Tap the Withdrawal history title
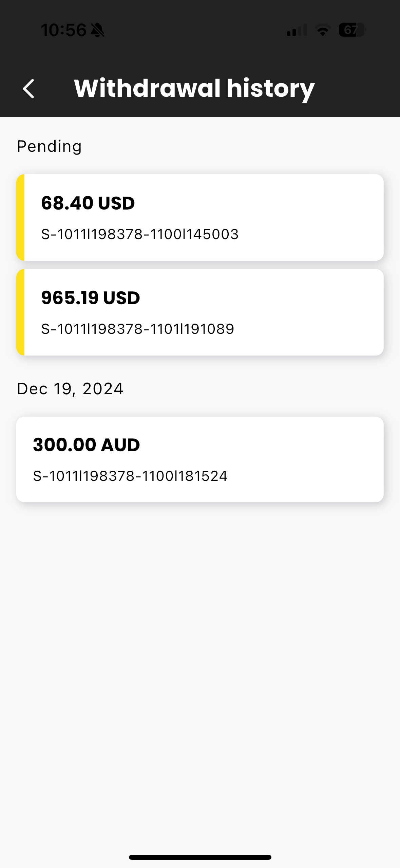 pyautogui.click(x=194, y=89)
